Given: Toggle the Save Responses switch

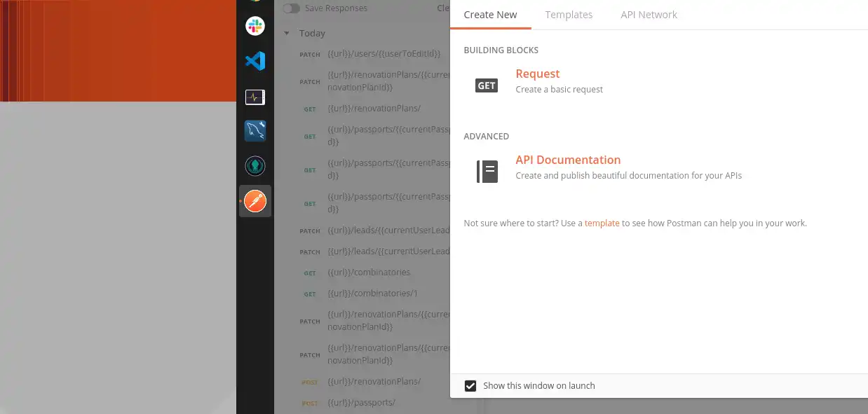Looking at the screenshot, I should click(291, 8).
